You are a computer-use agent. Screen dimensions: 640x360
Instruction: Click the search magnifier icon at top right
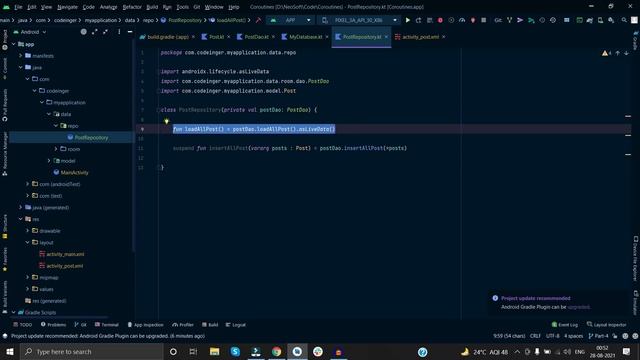pos(624,20)
